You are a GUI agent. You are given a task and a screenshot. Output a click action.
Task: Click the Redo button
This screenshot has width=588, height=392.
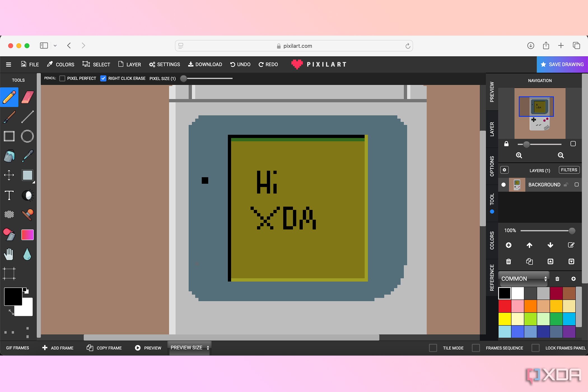point(268,65)
